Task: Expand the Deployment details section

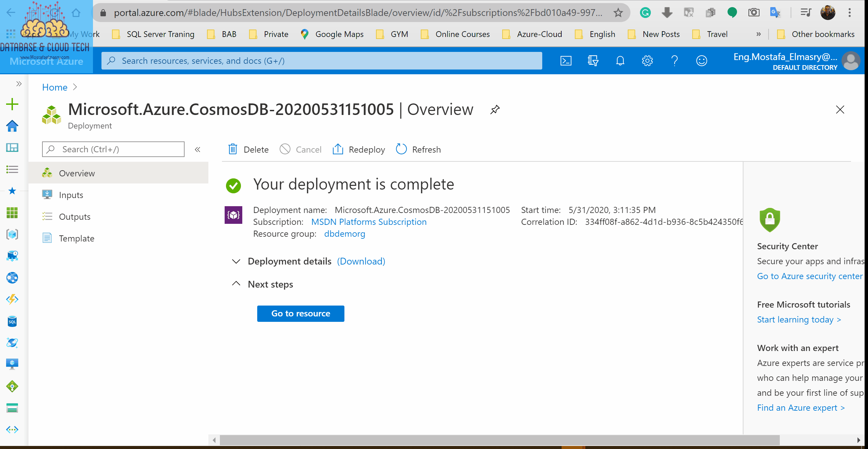Action: (x=236, y=261)
